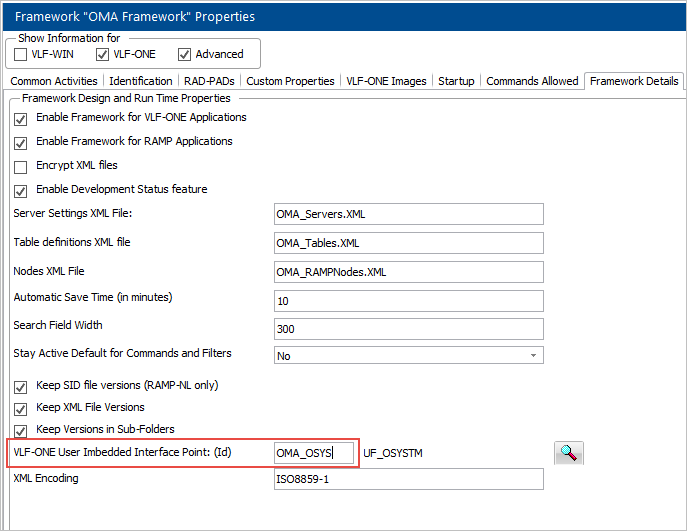This screenshot has width=687, height=531.
Task: Uncheck the VLF-ONE checkbox
Action: (103, 54)
